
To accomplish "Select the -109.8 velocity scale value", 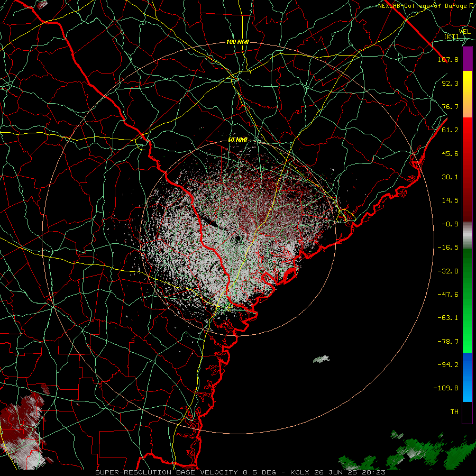I will pyautogui.click(x=446, y=388).
